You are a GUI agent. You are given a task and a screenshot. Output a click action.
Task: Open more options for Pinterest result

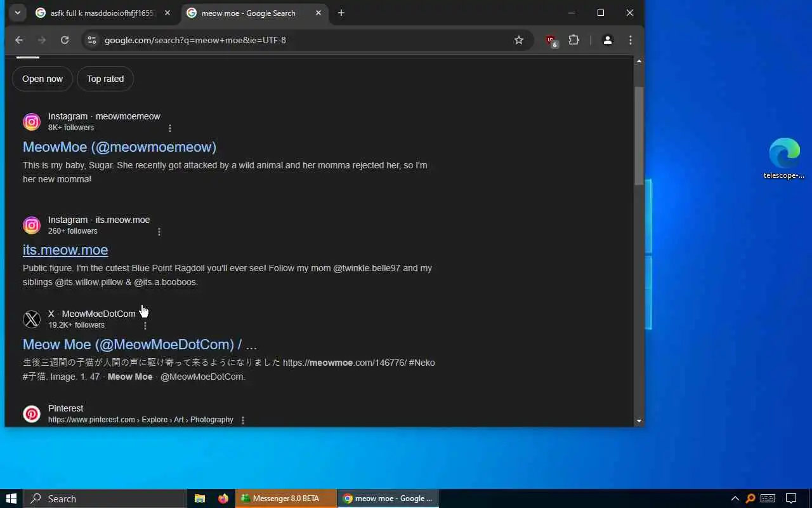point(242,420)
